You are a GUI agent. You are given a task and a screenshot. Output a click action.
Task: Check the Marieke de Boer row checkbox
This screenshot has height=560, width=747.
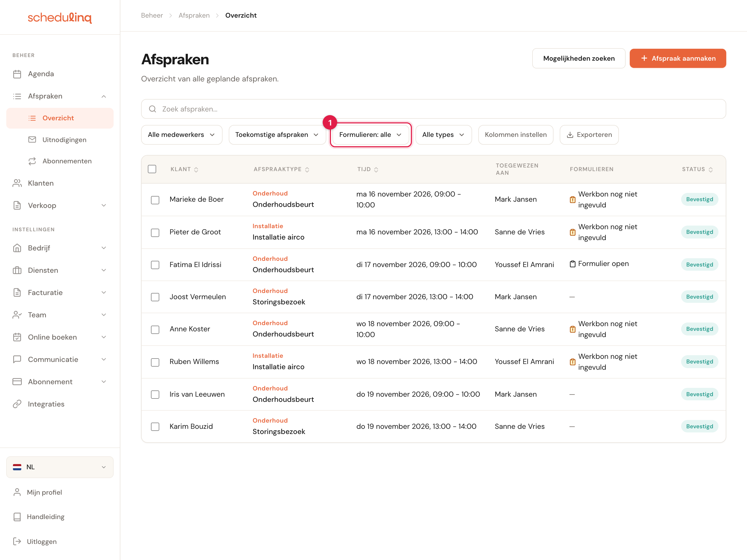[155, 200]
